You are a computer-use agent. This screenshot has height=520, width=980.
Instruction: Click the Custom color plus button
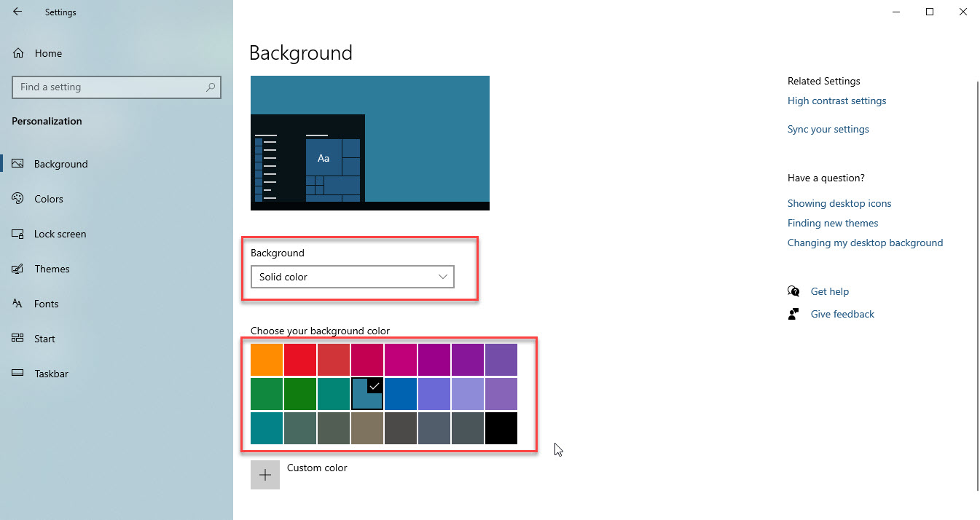pos(265,475)
